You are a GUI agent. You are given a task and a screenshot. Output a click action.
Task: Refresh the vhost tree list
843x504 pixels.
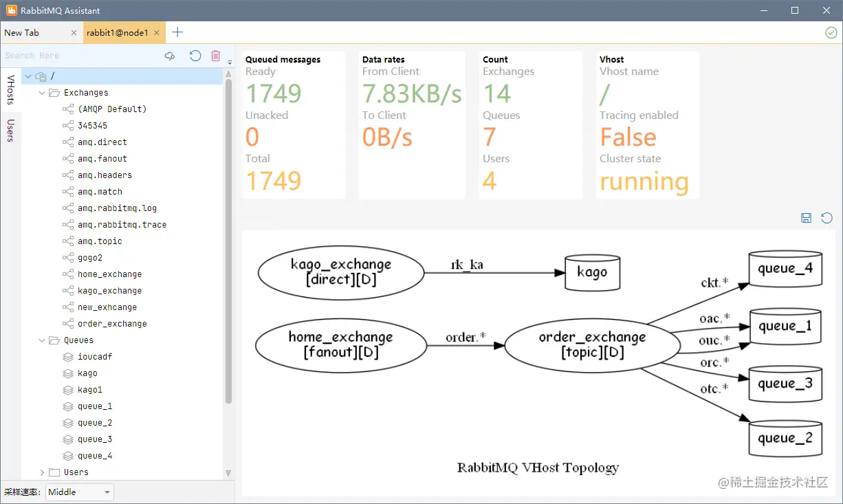[195, 56]
